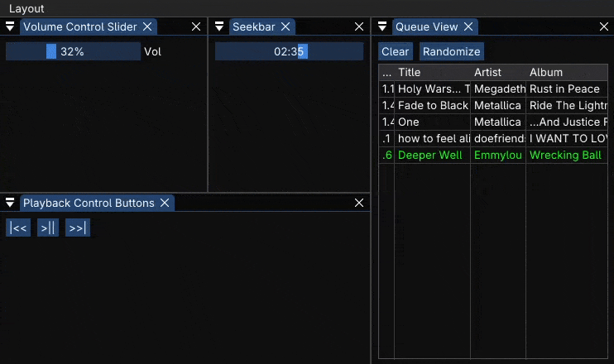Viewport: 614px width, 364px height.
Task: Click the doefriend artist cell
Action: pyautogui.click(x=498, y=138)
